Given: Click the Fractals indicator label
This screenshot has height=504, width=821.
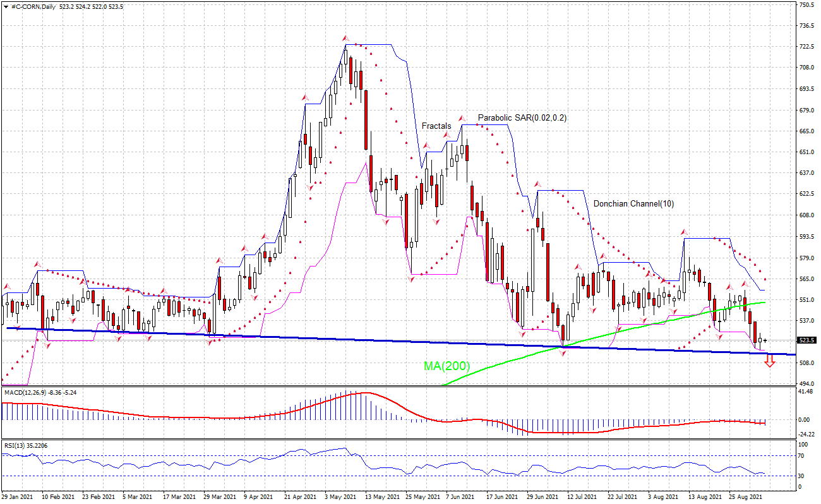Looking at the screenshot, I should click(436, 126).
